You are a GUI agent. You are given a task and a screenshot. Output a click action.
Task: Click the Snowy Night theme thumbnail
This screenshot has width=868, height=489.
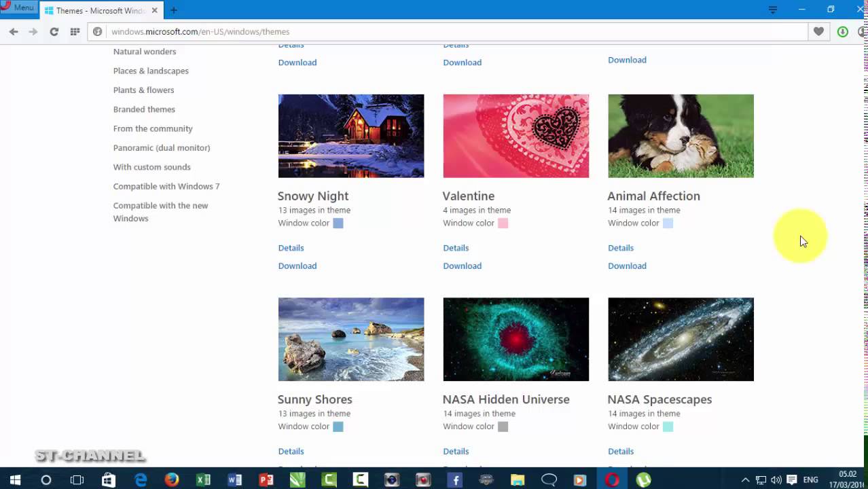coord(351,136)
